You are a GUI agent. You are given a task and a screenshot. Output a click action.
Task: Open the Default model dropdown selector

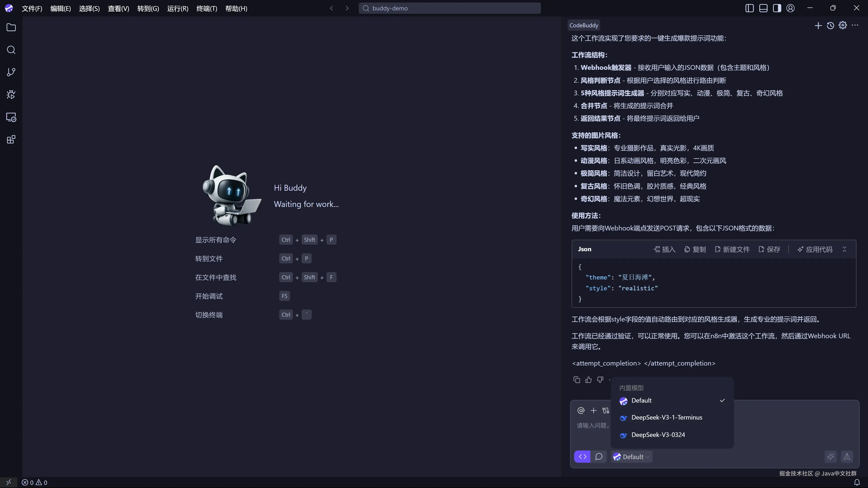(632, 457)
